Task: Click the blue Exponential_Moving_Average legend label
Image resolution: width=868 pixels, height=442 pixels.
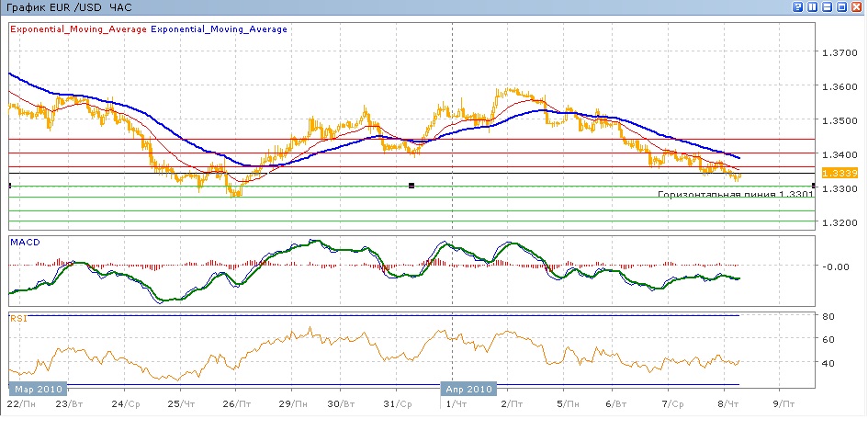Action: 219,29
